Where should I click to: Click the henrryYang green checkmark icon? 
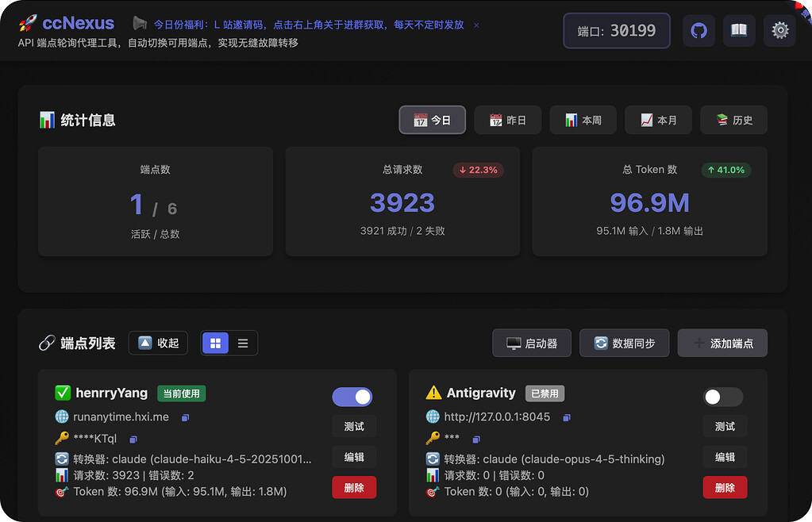click(x=63, y=393)
